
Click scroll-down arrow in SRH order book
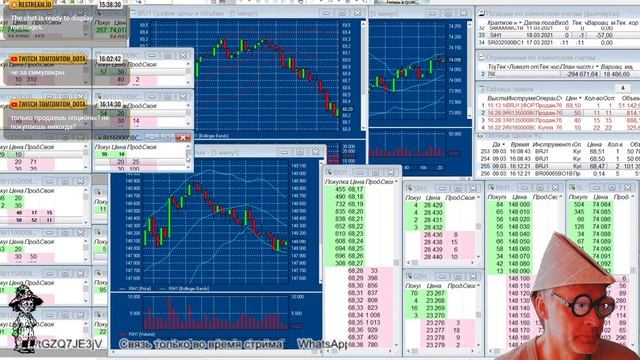tap(478, 257)
